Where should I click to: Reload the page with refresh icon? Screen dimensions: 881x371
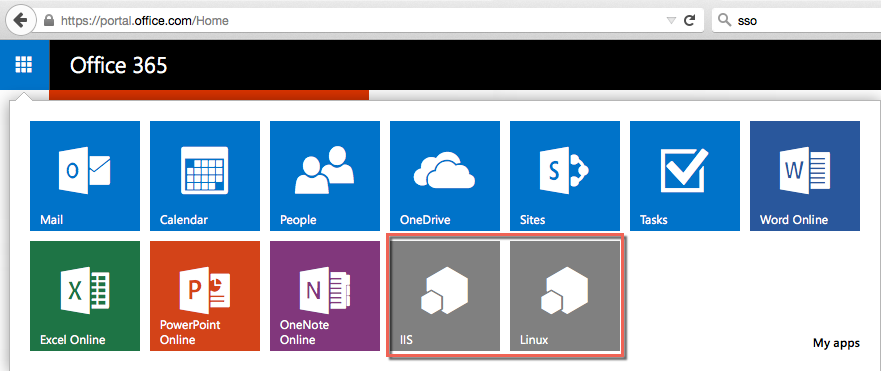(x=689, y=21)
